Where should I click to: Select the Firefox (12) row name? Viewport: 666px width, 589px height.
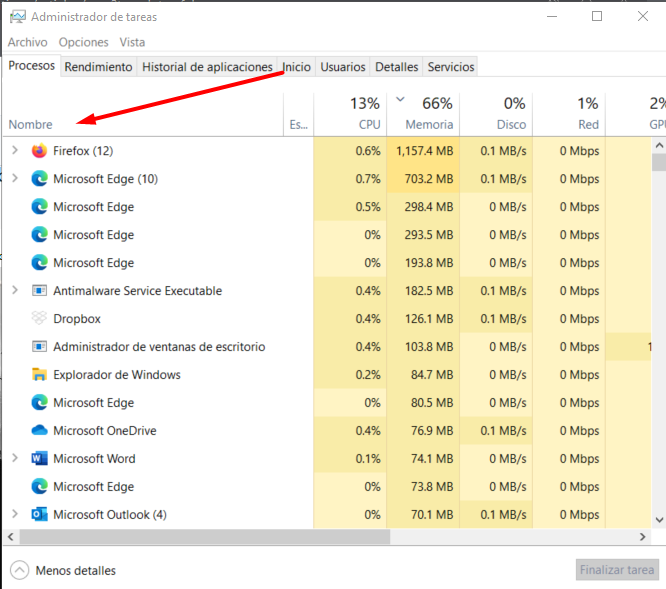(83, 151)
